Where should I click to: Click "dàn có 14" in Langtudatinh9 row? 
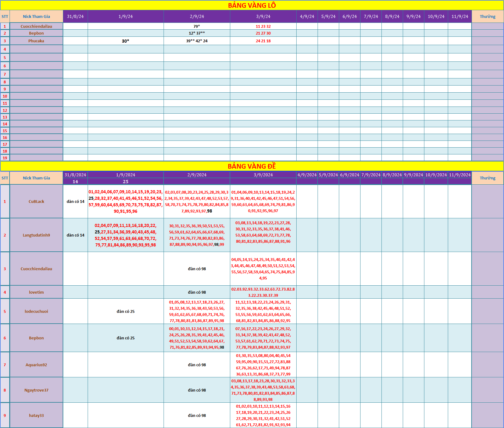point(75,235)
